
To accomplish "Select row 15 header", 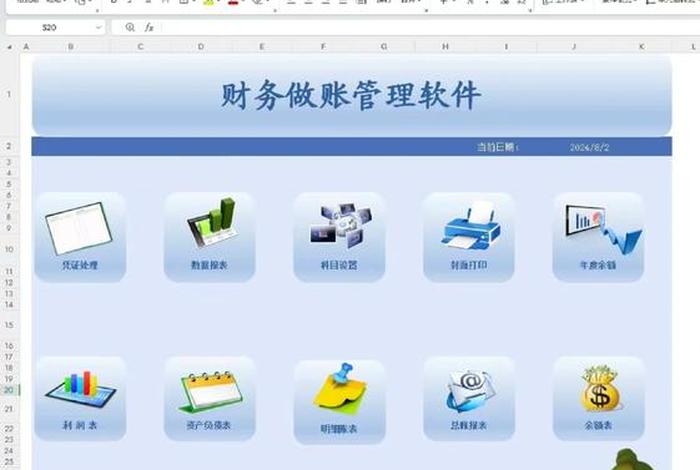I will coord(9,325).
